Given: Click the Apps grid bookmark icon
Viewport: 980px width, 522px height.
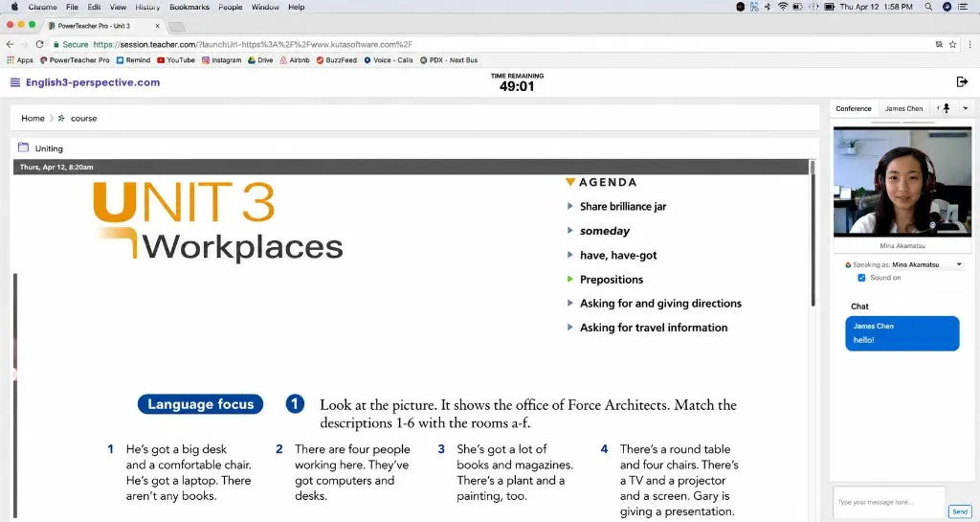Looking at the screenshot, I should coord(10,60).
